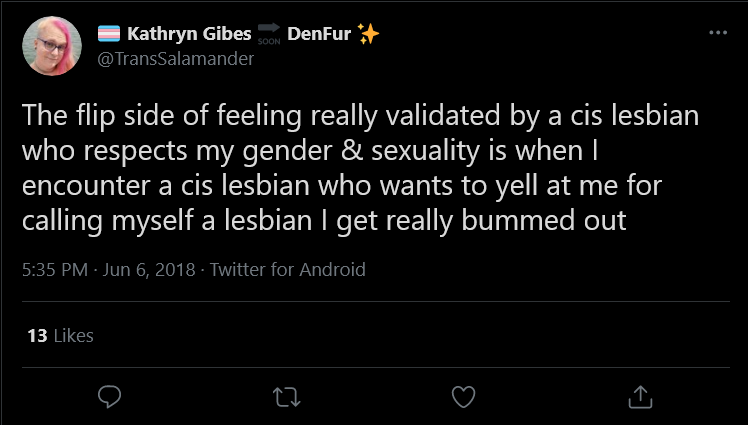Open the Twitter for Android source link
The image size is (748, 425).
288,270
